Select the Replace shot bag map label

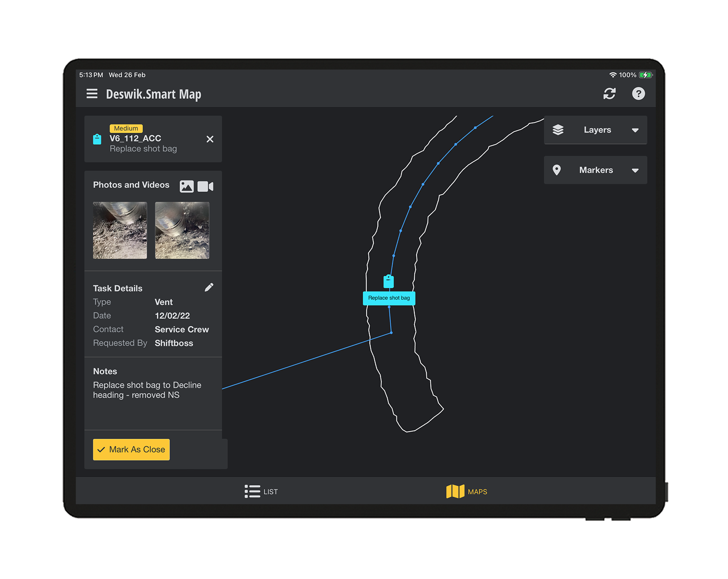pyautogui.click(x=389, y=298)
